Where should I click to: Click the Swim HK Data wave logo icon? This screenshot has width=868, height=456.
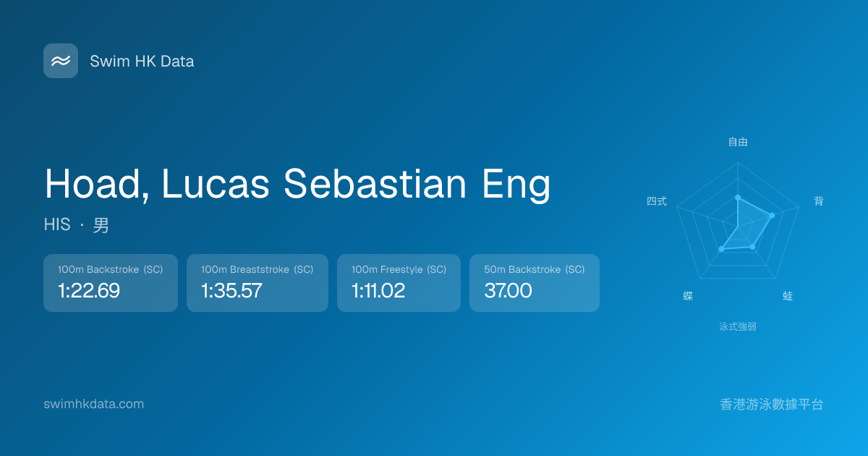61,61
